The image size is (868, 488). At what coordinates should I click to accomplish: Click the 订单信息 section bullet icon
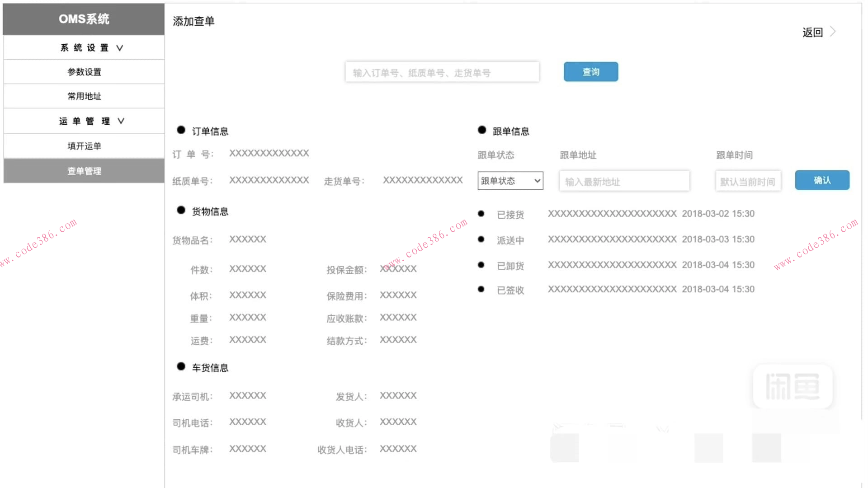181,130
